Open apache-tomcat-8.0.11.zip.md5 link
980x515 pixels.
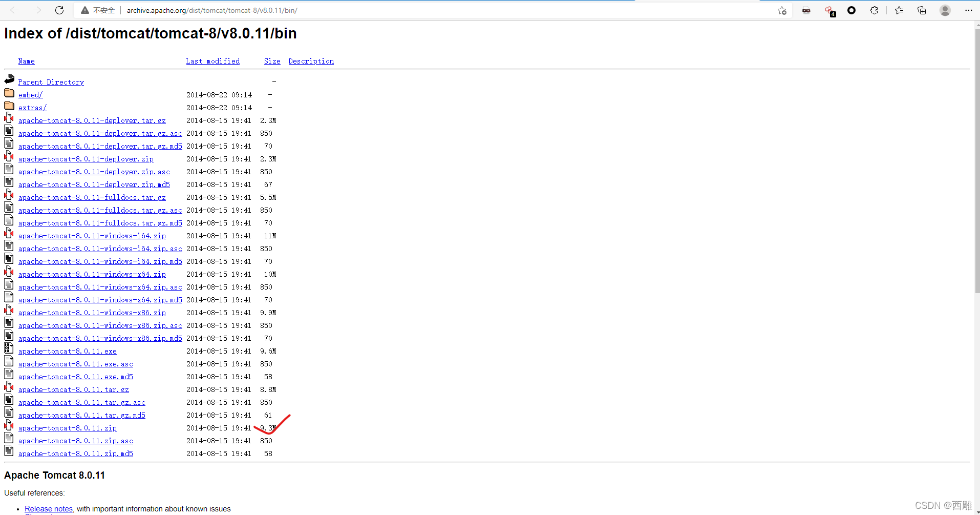[x=76, y=454]
